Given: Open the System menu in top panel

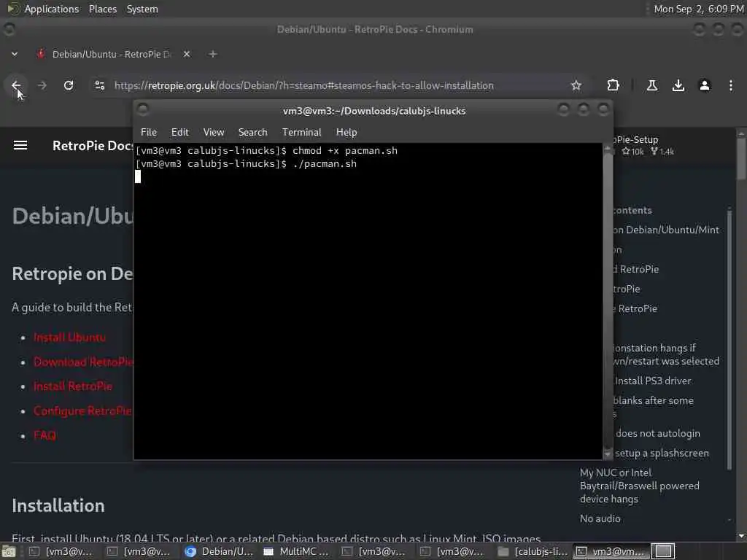Looking at the screenshot, I should [x=142, y=9].
